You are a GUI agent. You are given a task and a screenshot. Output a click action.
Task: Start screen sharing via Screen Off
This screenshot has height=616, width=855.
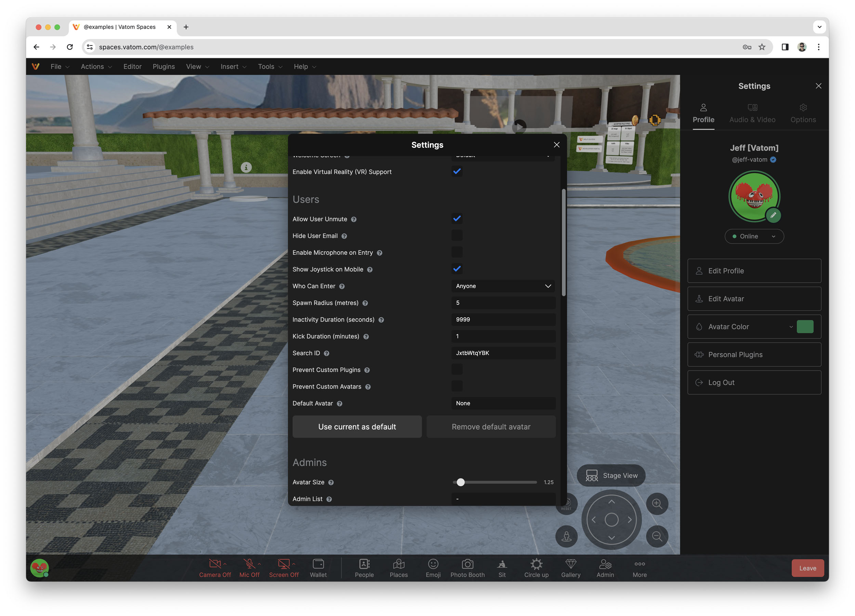coord(284,568)
